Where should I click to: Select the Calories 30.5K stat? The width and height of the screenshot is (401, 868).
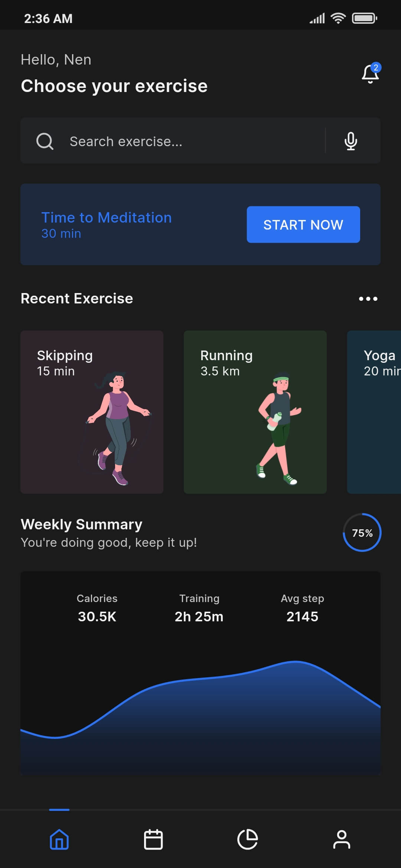[97, 608]
